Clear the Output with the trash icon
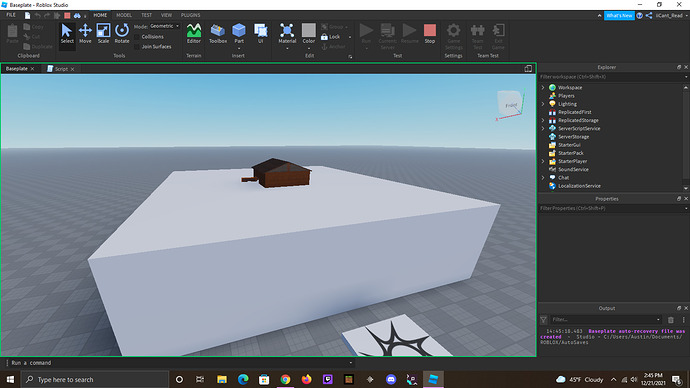Viewport: 690px width, 388px height. point(671,320)
